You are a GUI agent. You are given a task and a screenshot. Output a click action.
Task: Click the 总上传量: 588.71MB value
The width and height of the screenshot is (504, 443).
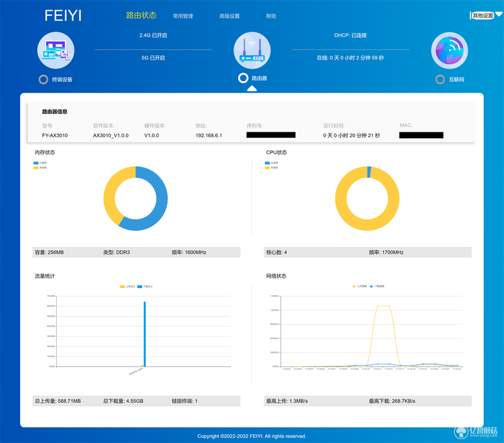tap(58, 401)
